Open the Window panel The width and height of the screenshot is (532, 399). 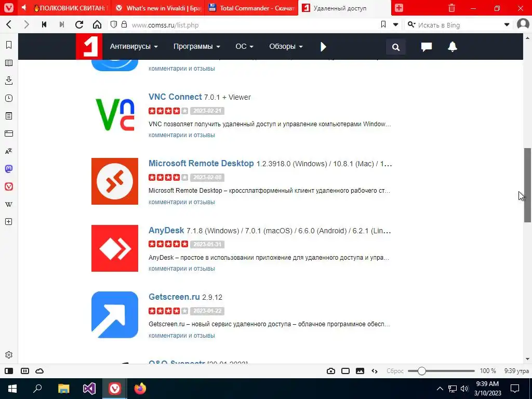coord(9,134)
